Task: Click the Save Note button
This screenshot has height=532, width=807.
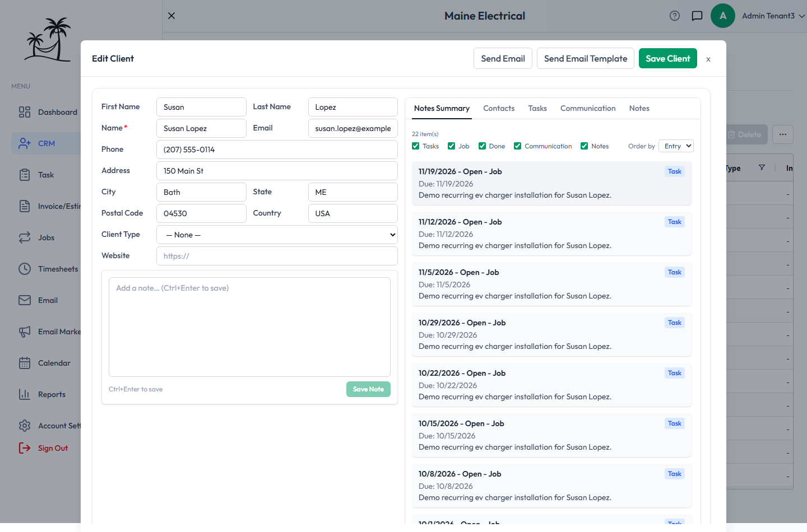Action: pos(368,389)
